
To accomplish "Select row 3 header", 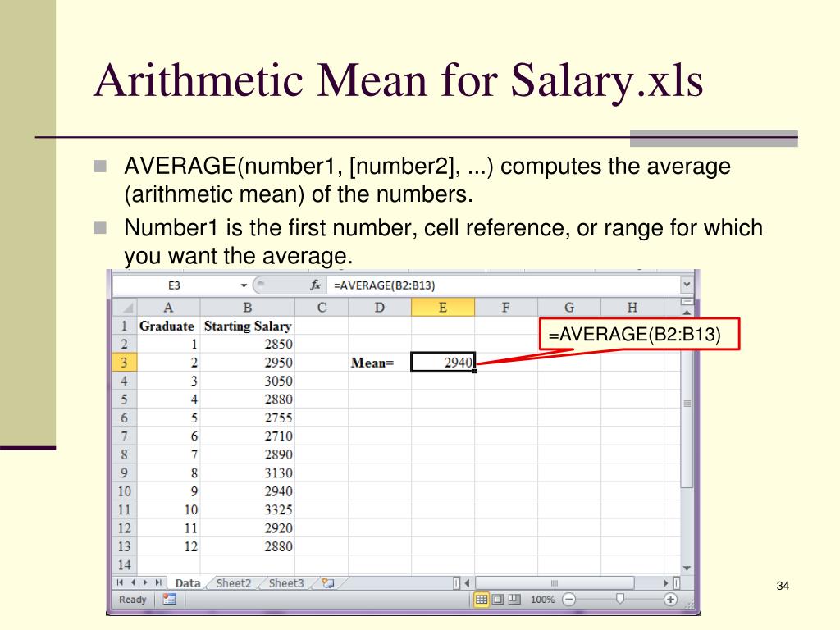I will [125, 363].
